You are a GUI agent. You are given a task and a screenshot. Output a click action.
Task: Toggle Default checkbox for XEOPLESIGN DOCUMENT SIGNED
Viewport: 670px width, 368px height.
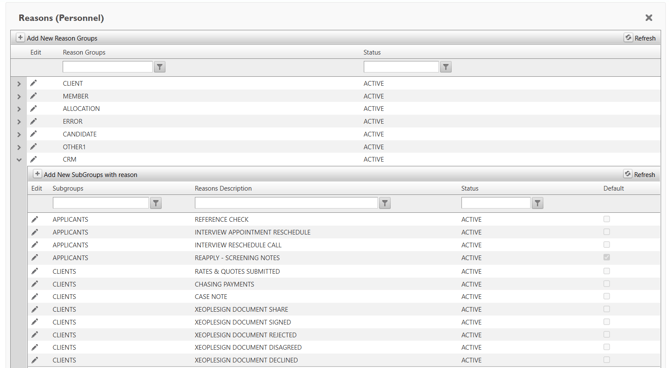(x=606, y=322)
